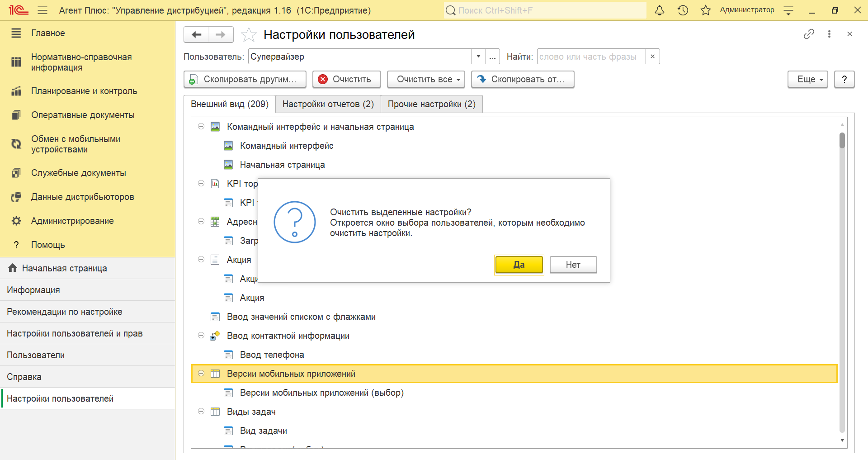Open Справка panel item
The image size is (868, 460).
(x=87, y=377)
